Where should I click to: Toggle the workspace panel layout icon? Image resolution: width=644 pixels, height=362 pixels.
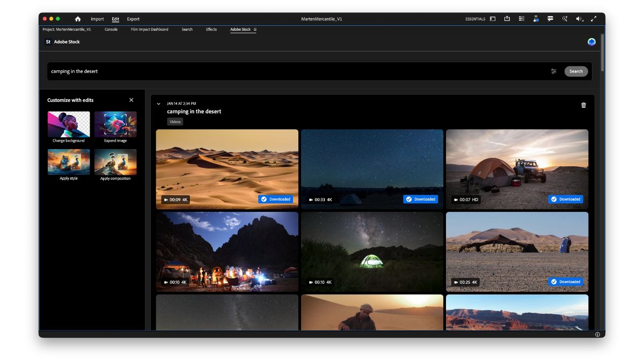(493, 18)
